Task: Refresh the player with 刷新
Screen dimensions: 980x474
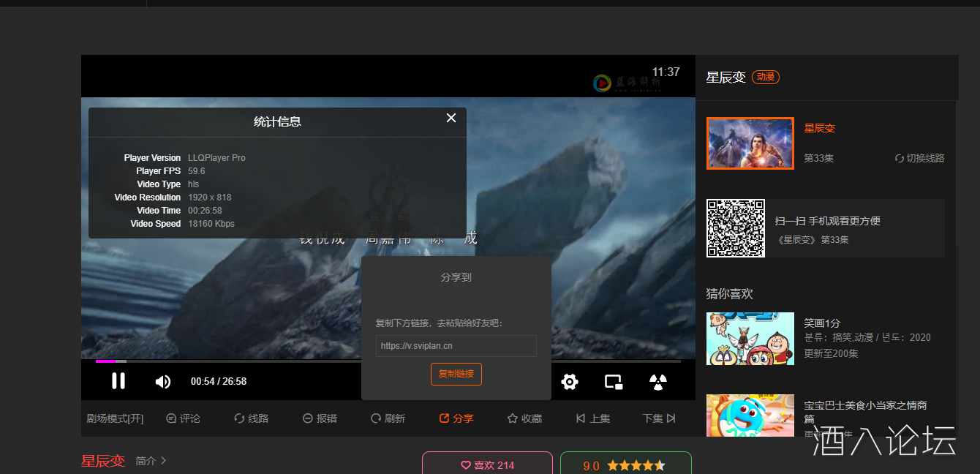Action: (x=388, y=418)
